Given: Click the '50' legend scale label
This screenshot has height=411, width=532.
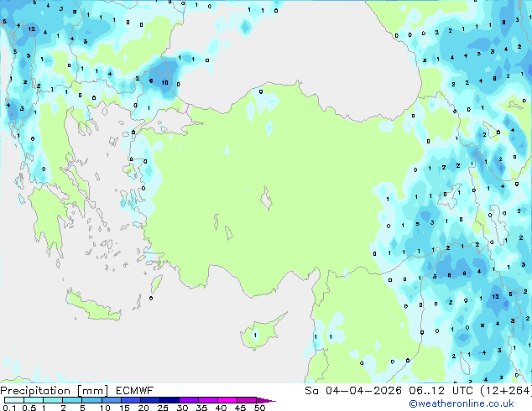Looking at the screenshot, I should click(x=260, y=408).
